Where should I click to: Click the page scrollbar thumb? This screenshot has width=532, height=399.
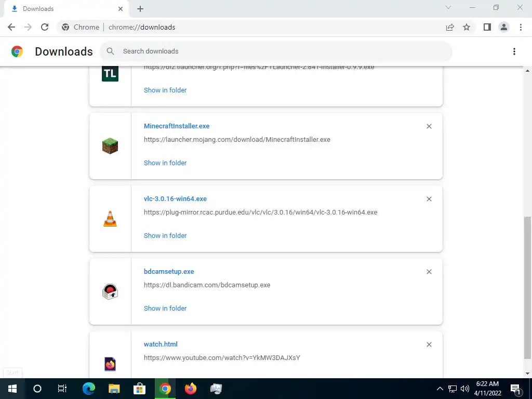(527, 288)
